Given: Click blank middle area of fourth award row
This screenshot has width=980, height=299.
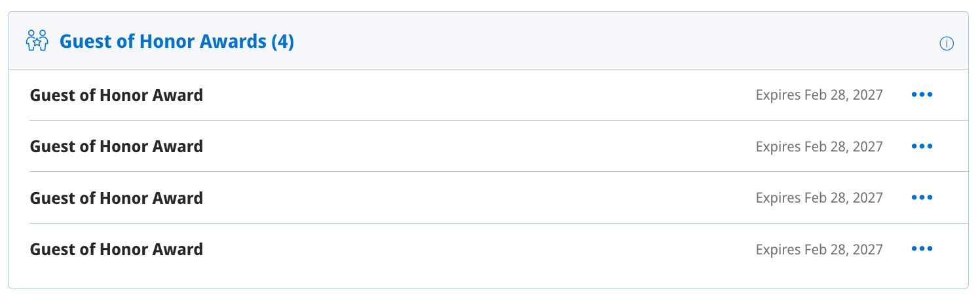Looking at the screenshot, I should [x=478, y=249].
